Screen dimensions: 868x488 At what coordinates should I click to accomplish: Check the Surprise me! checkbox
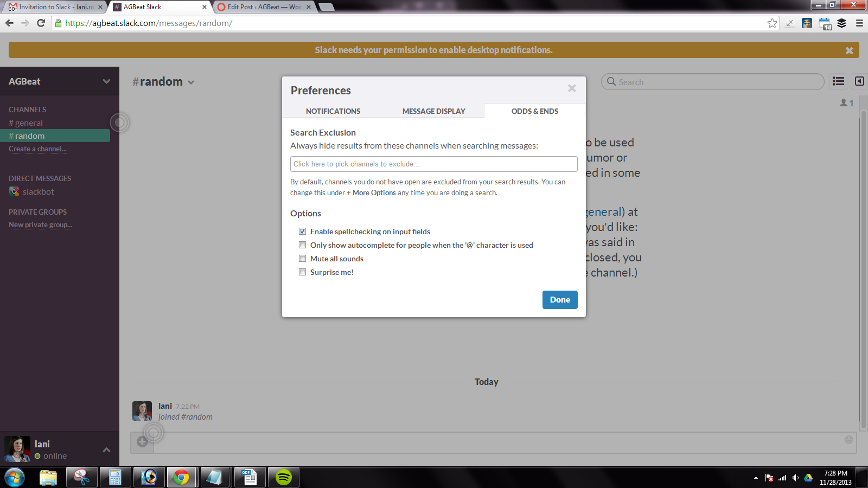pos(303,272)
